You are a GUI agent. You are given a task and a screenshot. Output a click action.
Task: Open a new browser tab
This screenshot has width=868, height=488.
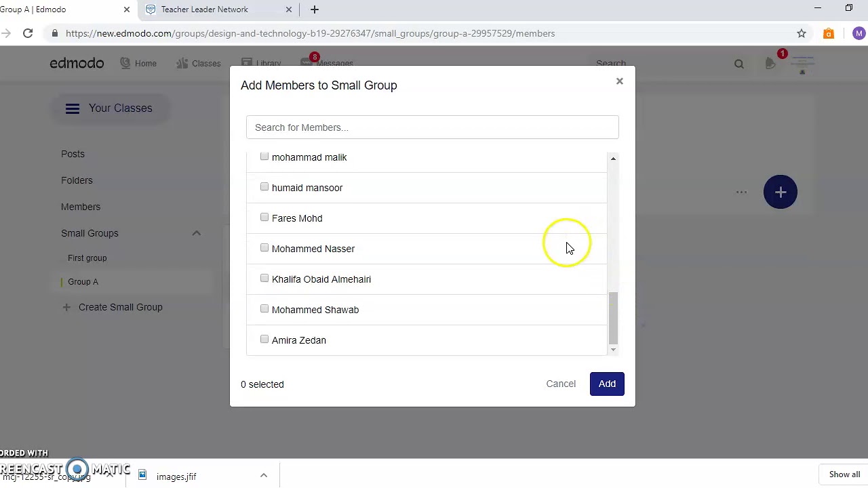point(315,9)
